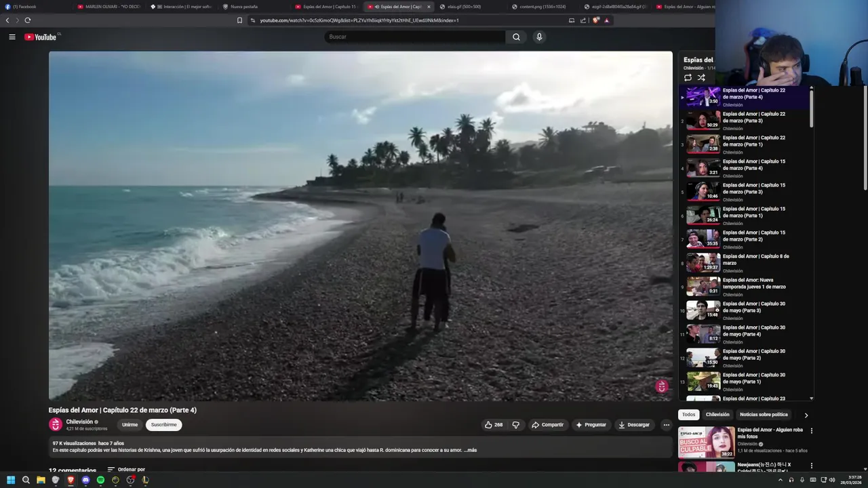
Task: Click the Chilevisión watermark on video
Action: coord(662,386)
